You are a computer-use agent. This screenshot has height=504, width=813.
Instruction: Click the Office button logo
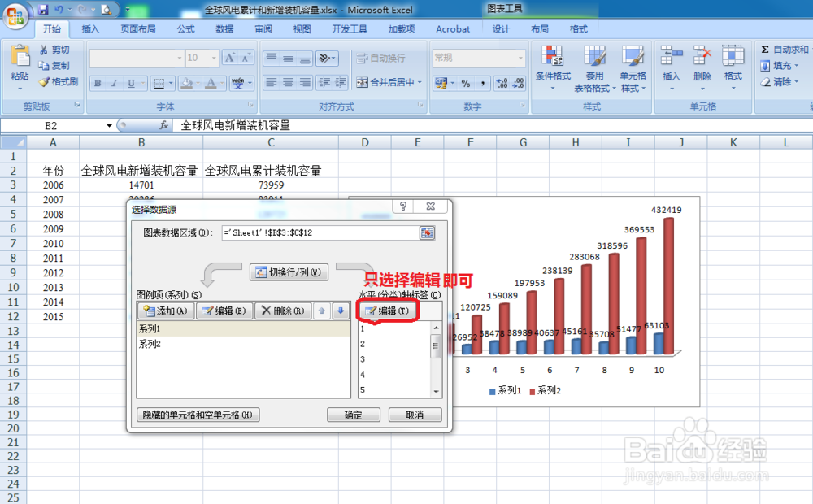15,16
